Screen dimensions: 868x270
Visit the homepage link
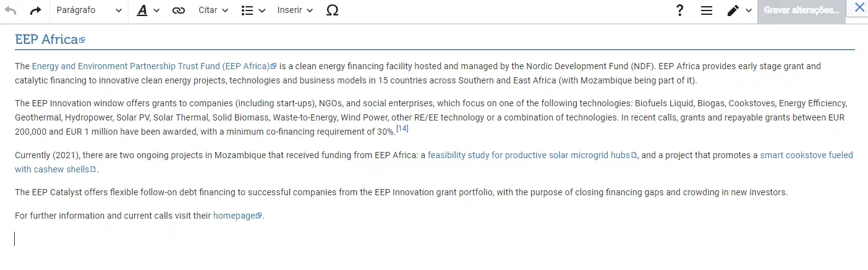pyautogui.click(x=234, y=216)
